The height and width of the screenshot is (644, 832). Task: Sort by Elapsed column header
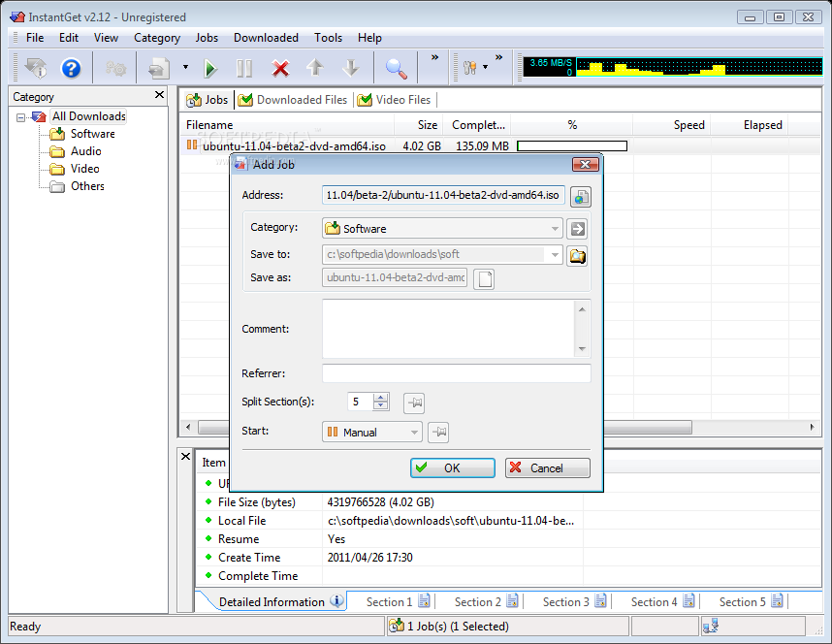point(750,125)
